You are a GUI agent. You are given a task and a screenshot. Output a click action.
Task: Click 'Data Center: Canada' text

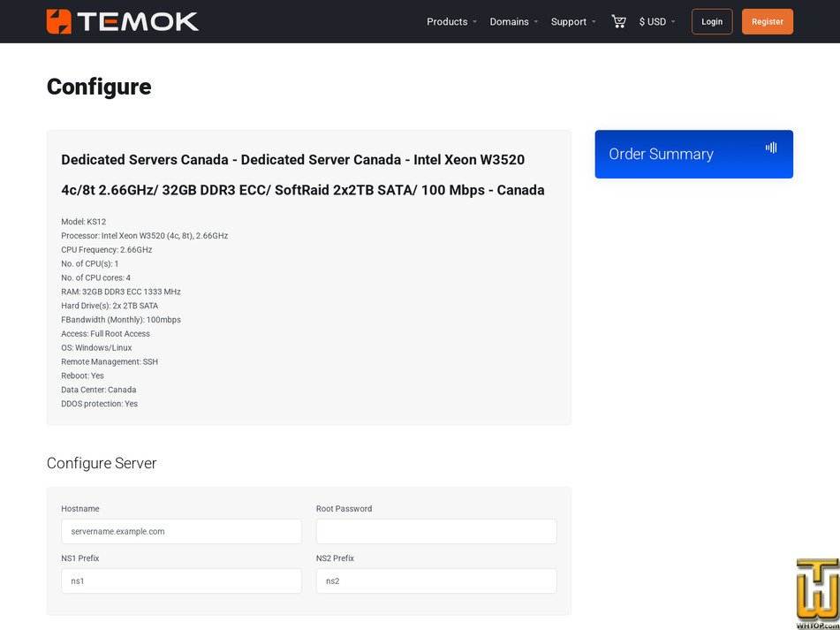click(x=99, y=390)
